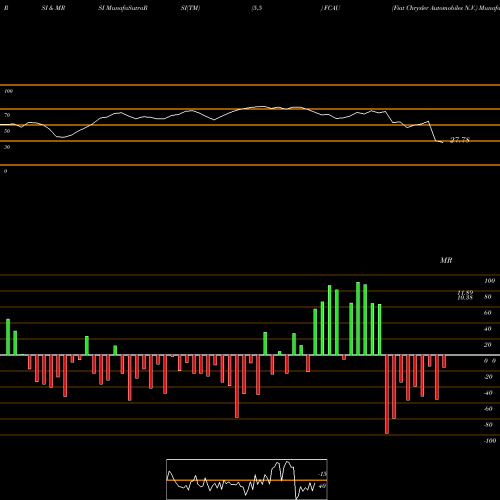Click the 40 label in the mini chart
The width and height of the screenshot is (500, 500).
coord(322,486)
